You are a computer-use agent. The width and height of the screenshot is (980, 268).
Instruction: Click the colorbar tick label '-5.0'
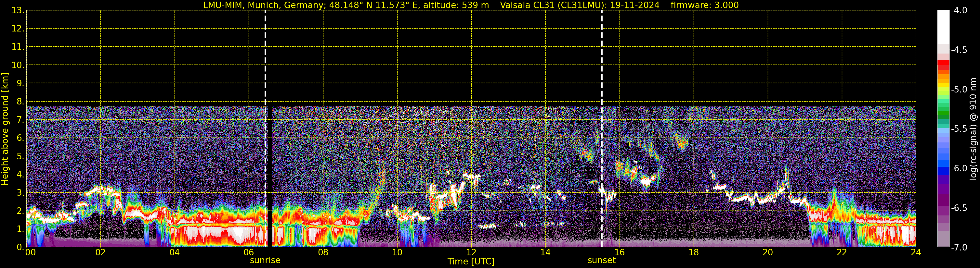(x=959, y=90)
